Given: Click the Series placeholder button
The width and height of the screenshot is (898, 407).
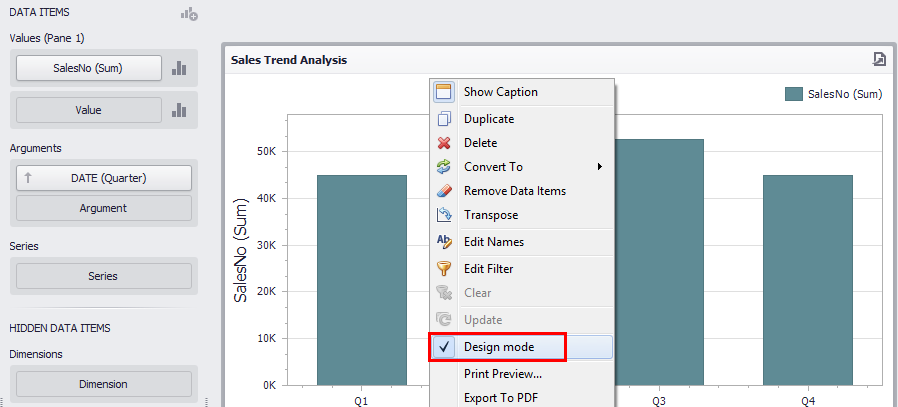Looking at the screenshot, I should tap(103, 276).
